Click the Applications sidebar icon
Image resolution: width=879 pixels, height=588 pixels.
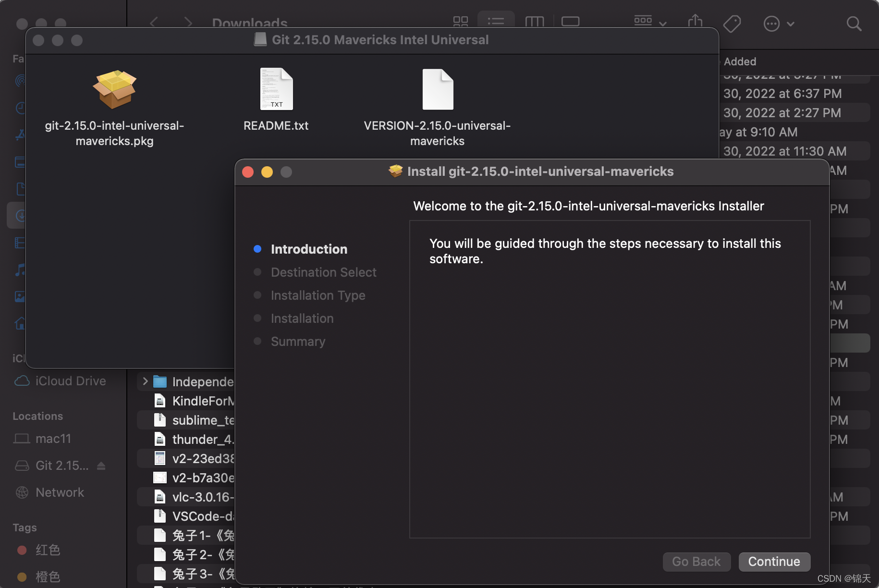click(x=20, y=135)
